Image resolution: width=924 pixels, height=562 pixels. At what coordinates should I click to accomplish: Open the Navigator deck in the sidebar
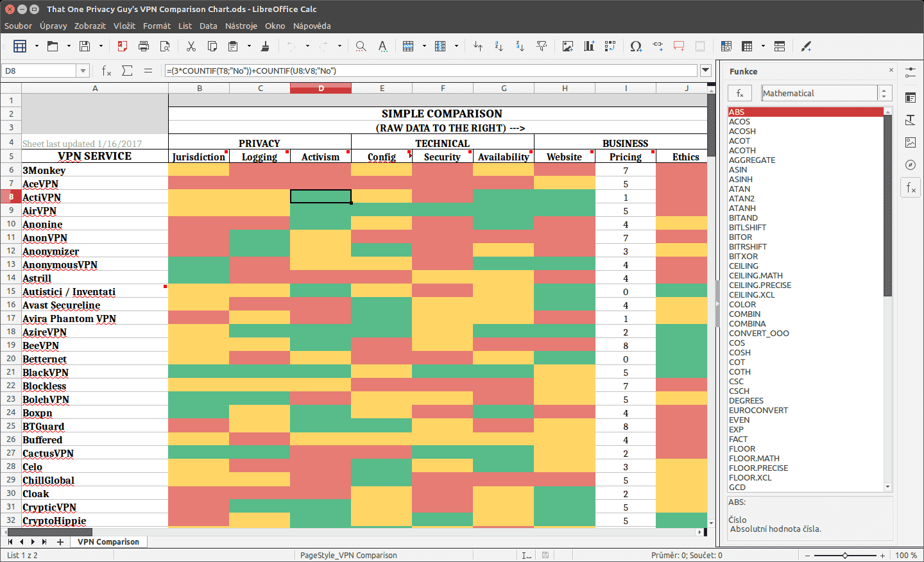coord(911,165)
